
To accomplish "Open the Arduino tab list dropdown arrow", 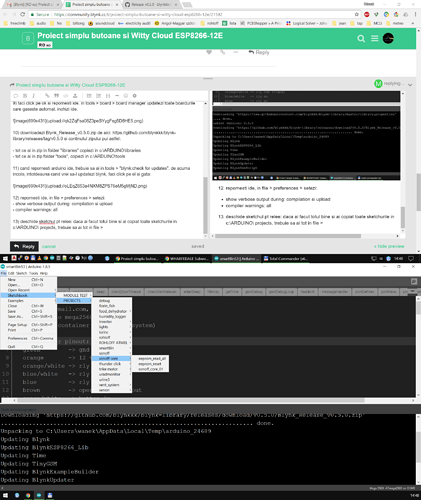I will click(x=413, y=291).
